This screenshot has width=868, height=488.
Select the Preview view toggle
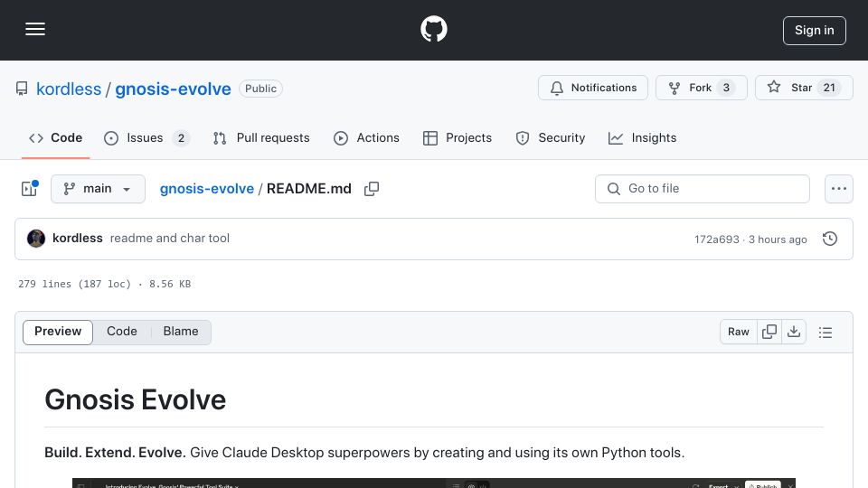coord(58,332)
